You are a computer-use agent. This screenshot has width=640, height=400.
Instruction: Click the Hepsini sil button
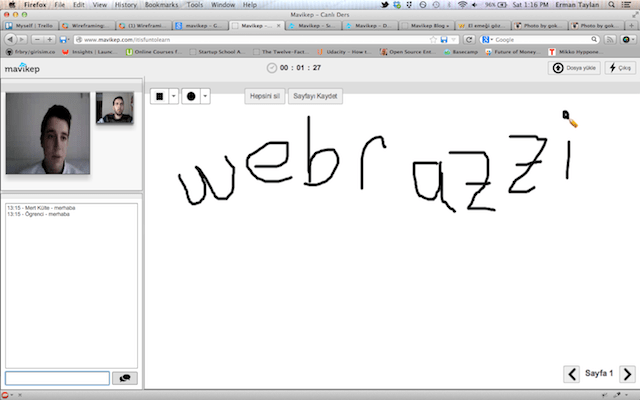point(265,96)
